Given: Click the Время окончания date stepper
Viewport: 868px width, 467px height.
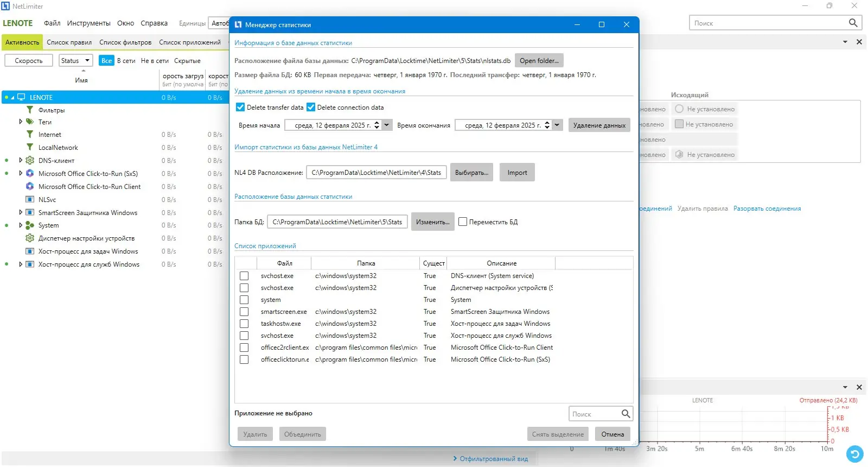Looking at the screenshot, I should (547, 125).
